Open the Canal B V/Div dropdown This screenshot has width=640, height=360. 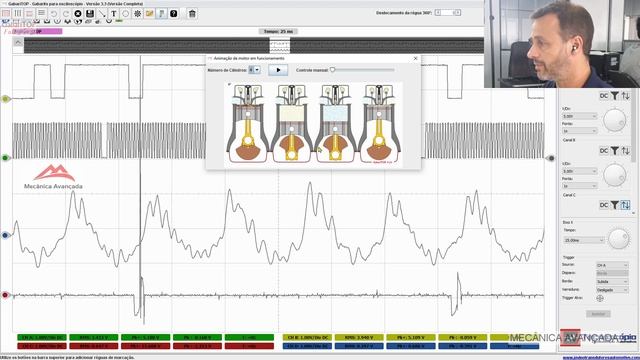(x=580, y=171)
